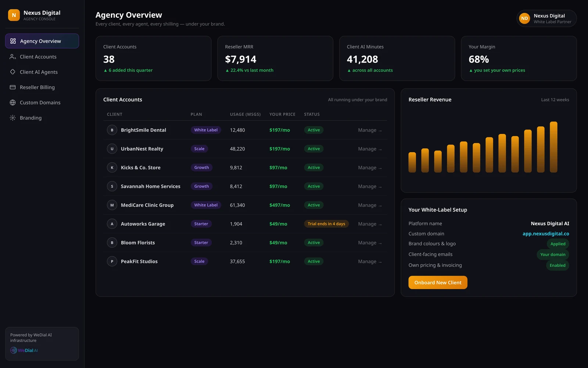The height and width of the screenshot is (368, 588).
Task: Click the Client Accounts people icon
Action: click(x=12, y=57)
